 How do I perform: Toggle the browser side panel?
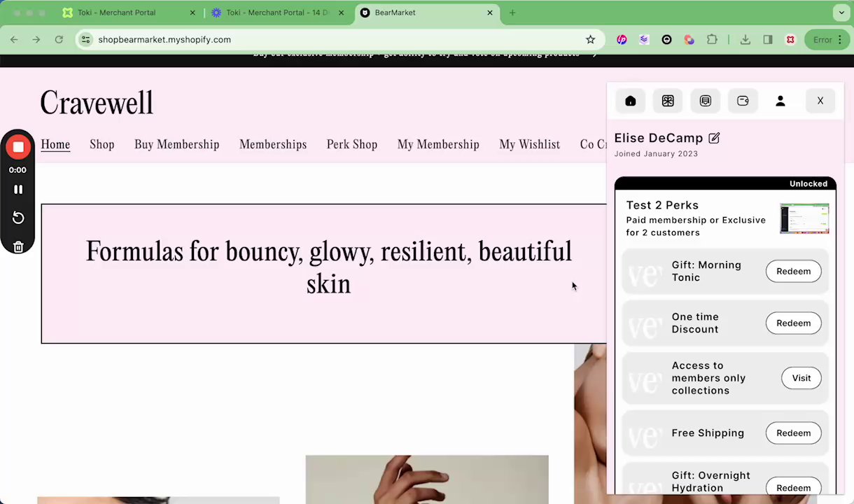point(768,40)
